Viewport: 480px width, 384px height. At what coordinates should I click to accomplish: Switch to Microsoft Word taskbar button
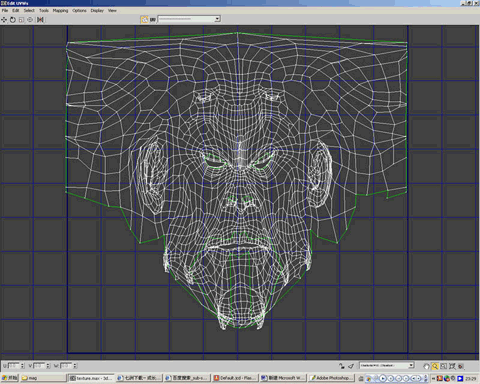[283, 378]
